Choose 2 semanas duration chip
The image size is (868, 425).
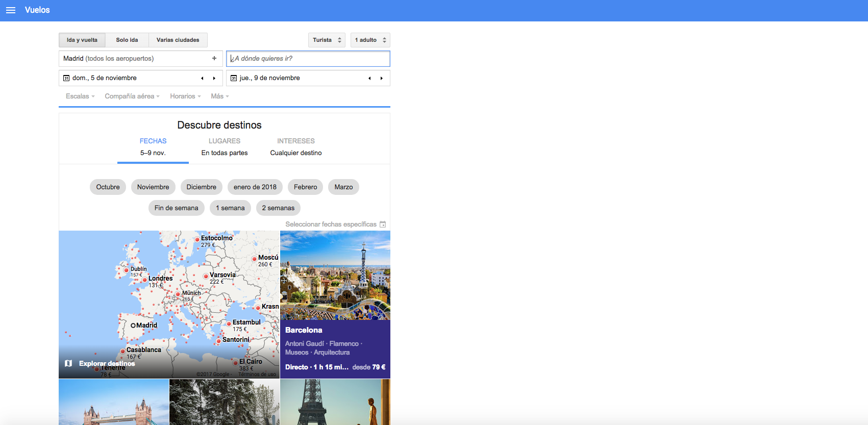pyautogui.click(x=278, y=208)
